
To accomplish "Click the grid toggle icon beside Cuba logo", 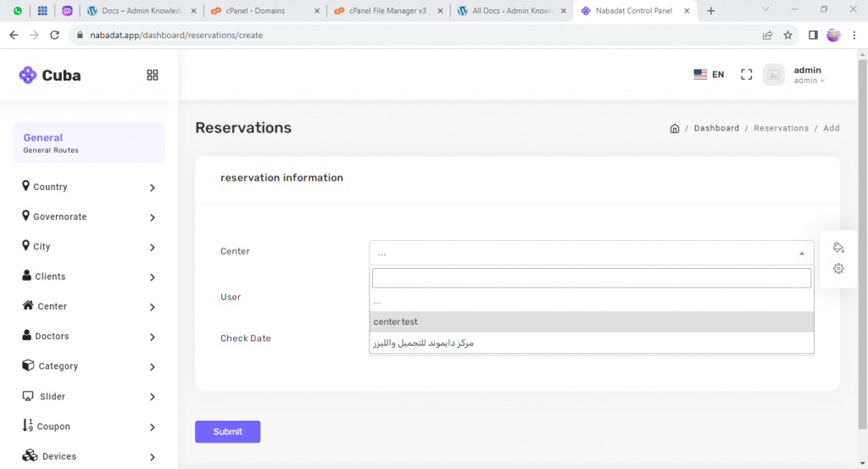I will (x=153, y=75).
